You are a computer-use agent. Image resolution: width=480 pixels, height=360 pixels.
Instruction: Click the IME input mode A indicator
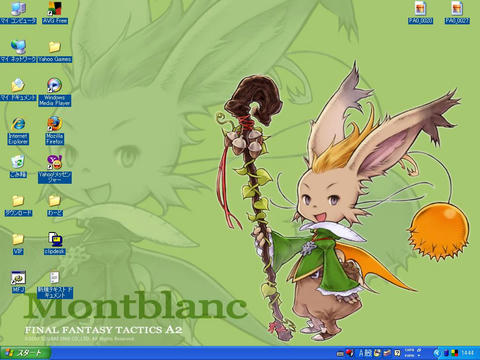click(x=361, y=353)
